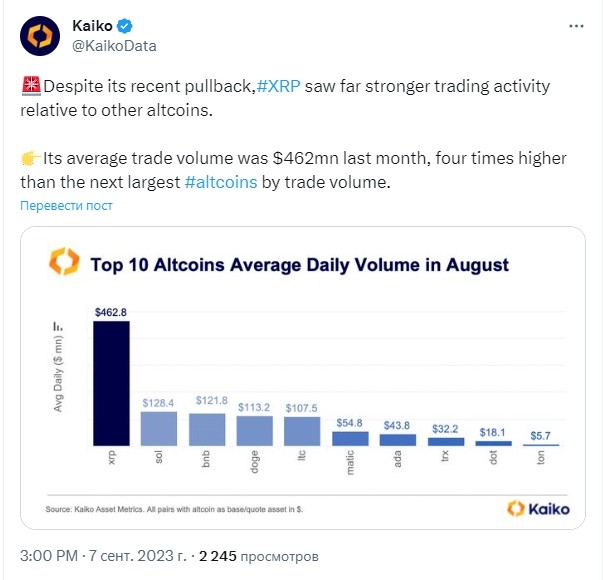Click the doge bar labeled $113.2
The image size is (603, 580).
(x=254, y=430)
